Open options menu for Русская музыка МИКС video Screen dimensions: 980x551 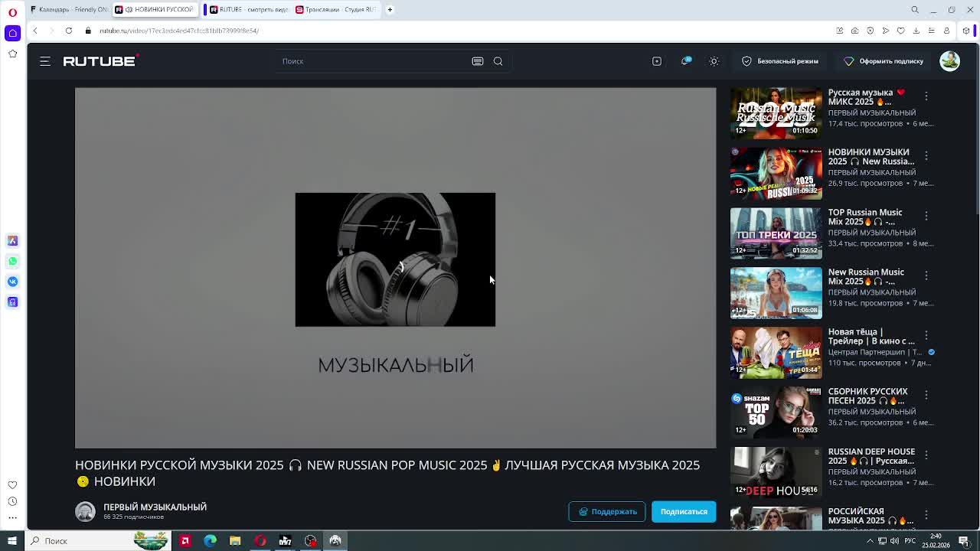pos(926,96)
